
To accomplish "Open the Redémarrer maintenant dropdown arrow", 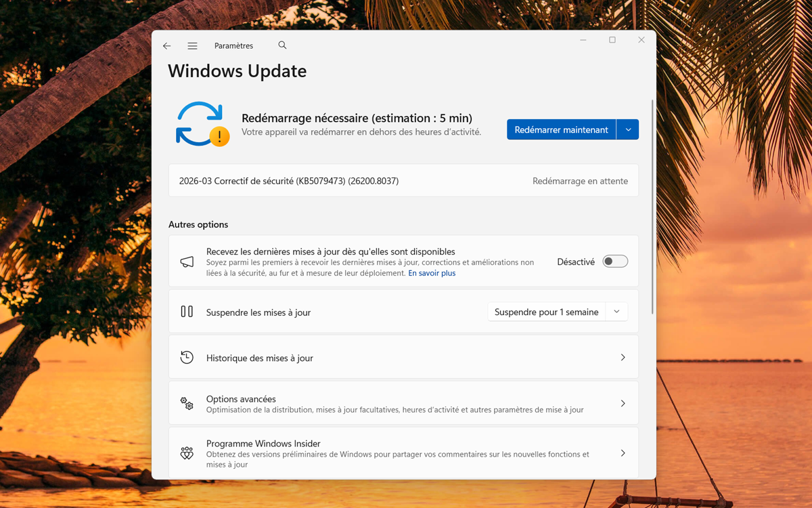I will click(x=627, y=129).
